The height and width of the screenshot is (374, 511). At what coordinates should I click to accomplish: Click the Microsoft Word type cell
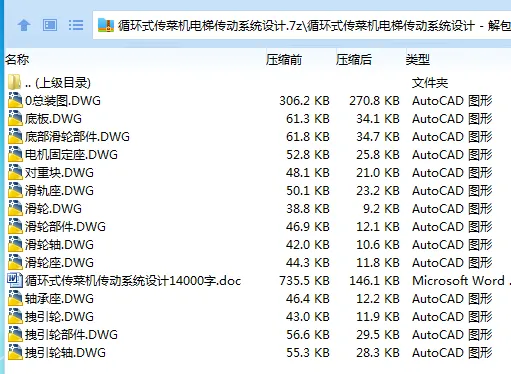point(461,281)
